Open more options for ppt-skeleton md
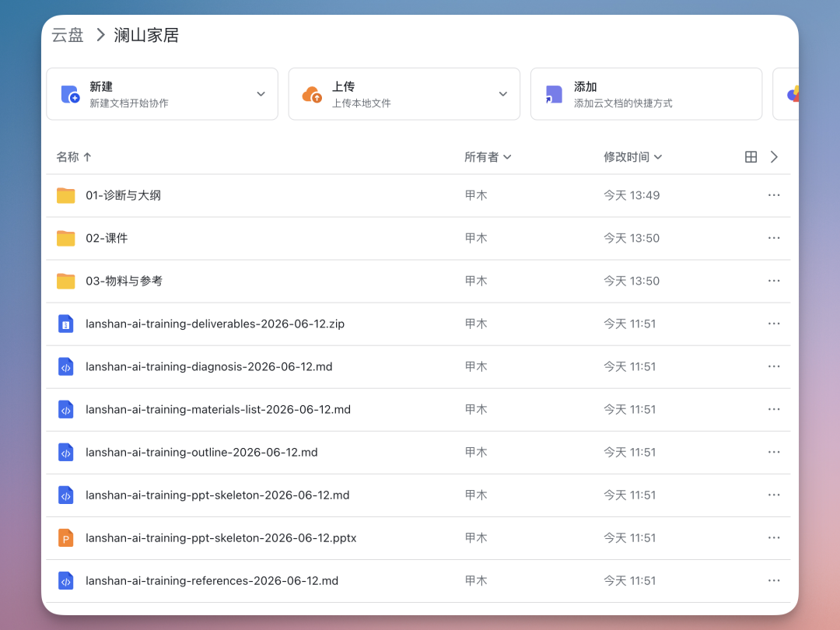Viewport: 840px width, 630px height. coord(774,495)
